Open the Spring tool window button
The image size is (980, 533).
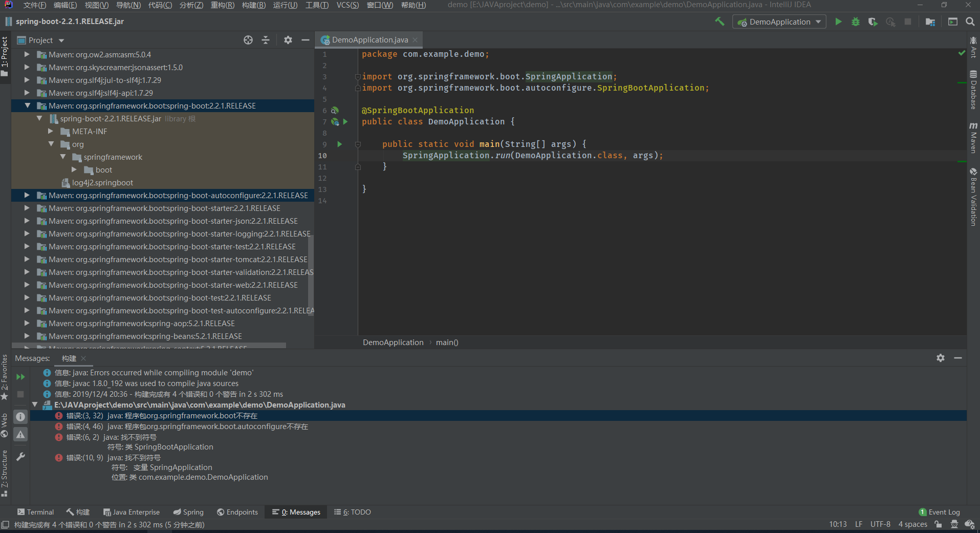pyautogui.click(x=188, y=512)
